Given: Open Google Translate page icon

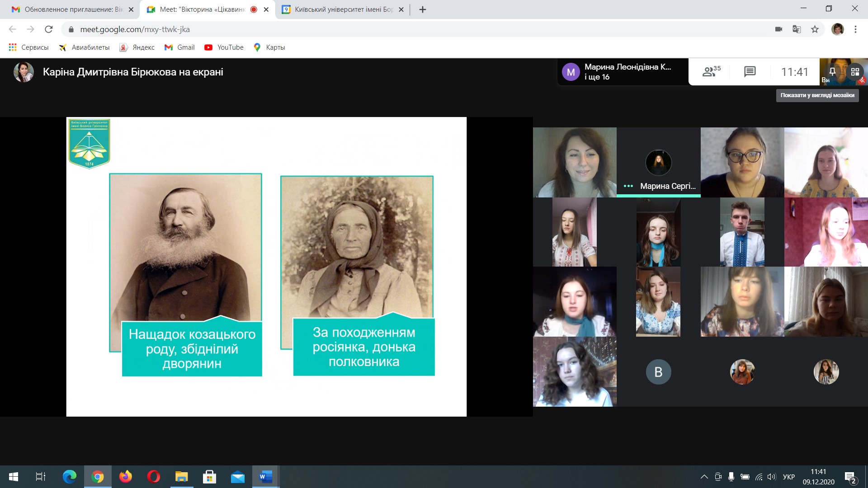Looking at the screenshot, I should [797, 29].
